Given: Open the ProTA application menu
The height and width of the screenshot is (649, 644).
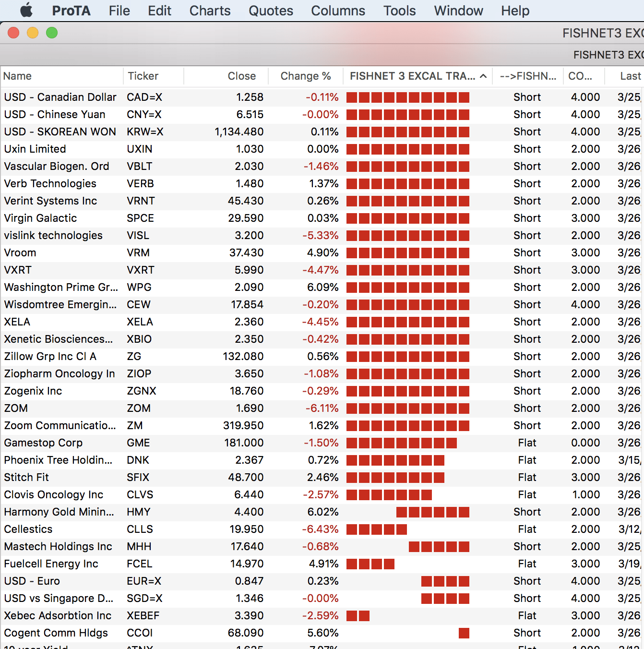Looking at the screenshot, I should pos(71,11).
